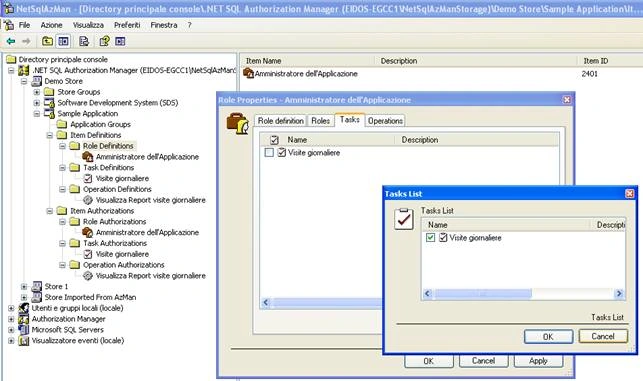
Task: Collapse the Role Definitions node
Action: [62, 146]
